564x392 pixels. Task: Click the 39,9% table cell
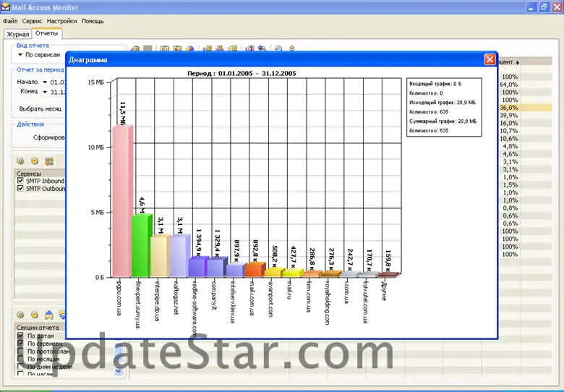coord(508,116)
